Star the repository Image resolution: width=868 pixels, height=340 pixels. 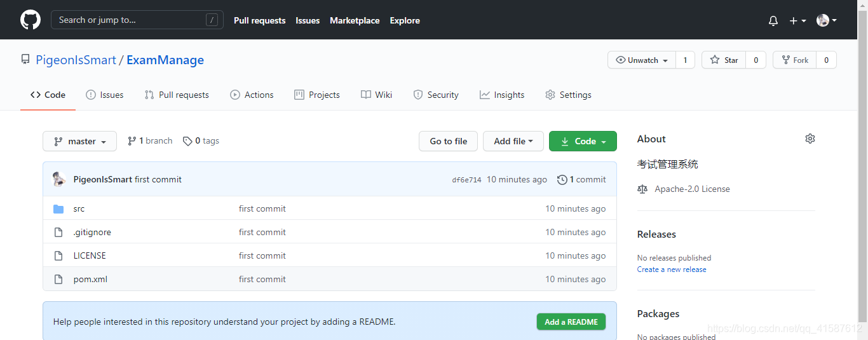coord(724,60)
